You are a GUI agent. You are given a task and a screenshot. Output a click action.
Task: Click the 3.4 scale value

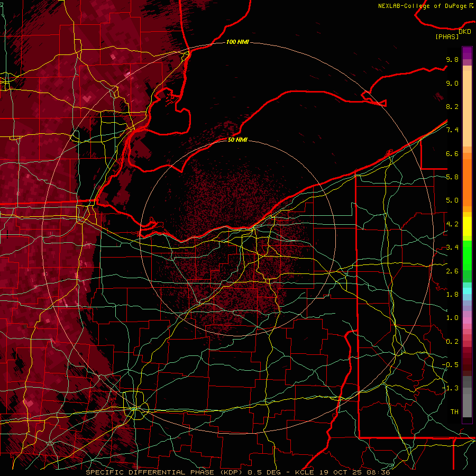tap(452, 248)
